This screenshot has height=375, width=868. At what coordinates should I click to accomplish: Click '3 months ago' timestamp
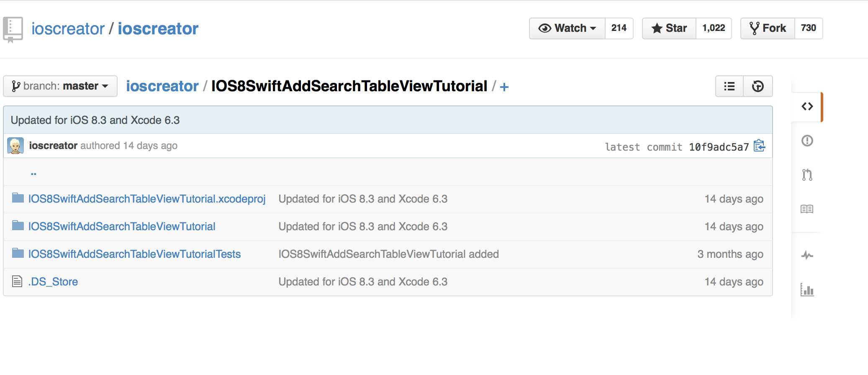[730, 254]
